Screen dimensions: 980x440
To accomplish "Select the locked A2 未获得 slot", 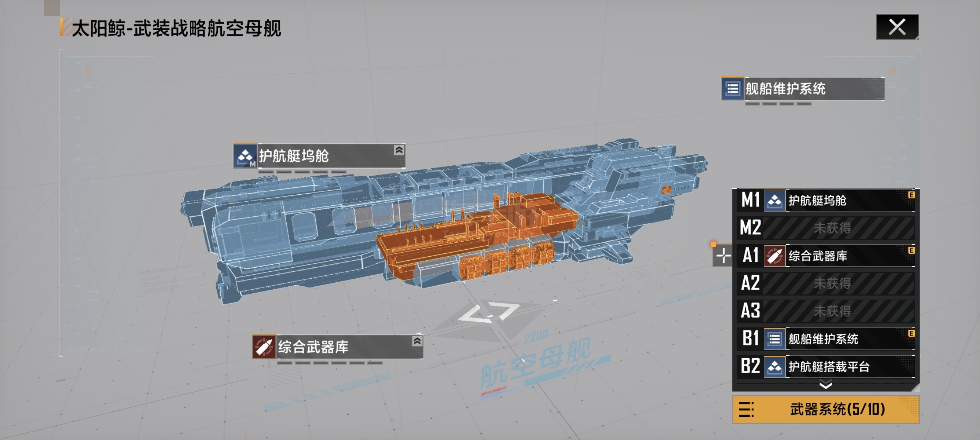I will point(825,283).
